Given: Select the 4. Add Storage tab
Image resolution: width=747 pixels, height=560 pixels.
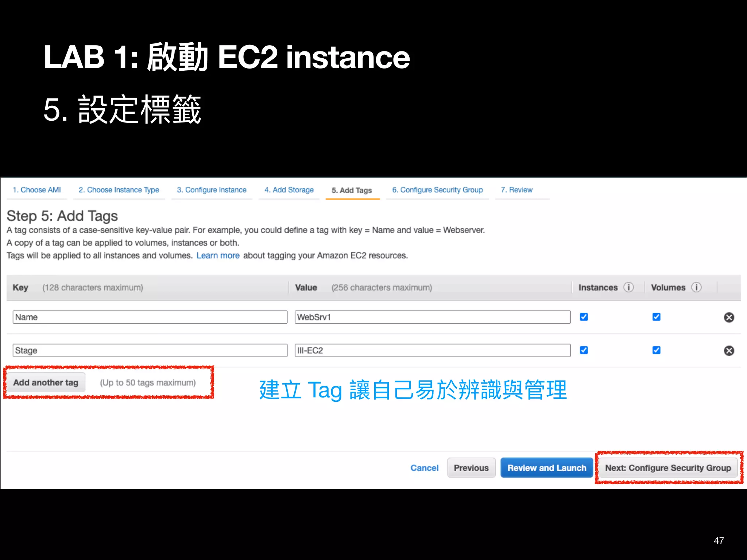Looking at the screenshot, I should tap(289, 190).
